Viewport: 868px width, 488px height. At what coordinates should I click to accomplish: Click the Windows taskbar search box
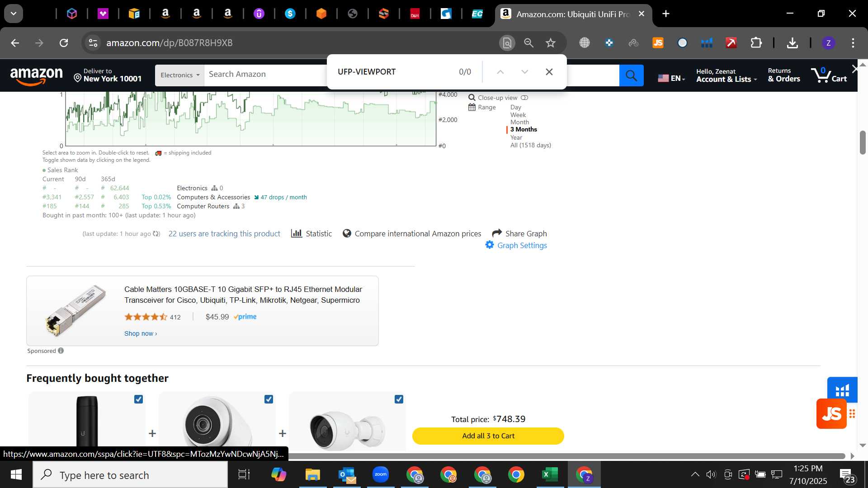click(130, 475)
